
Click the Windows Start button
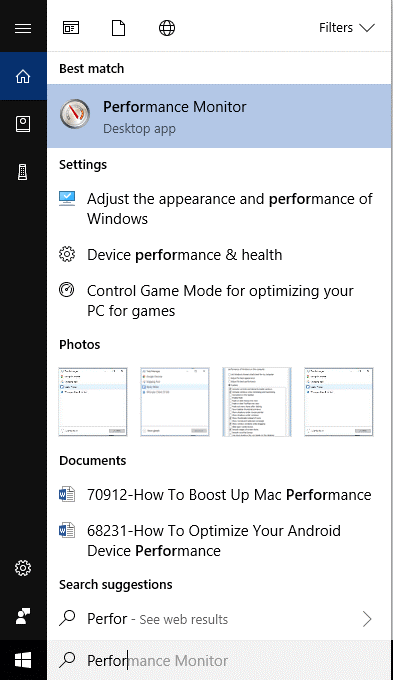(x=23, y=660)
